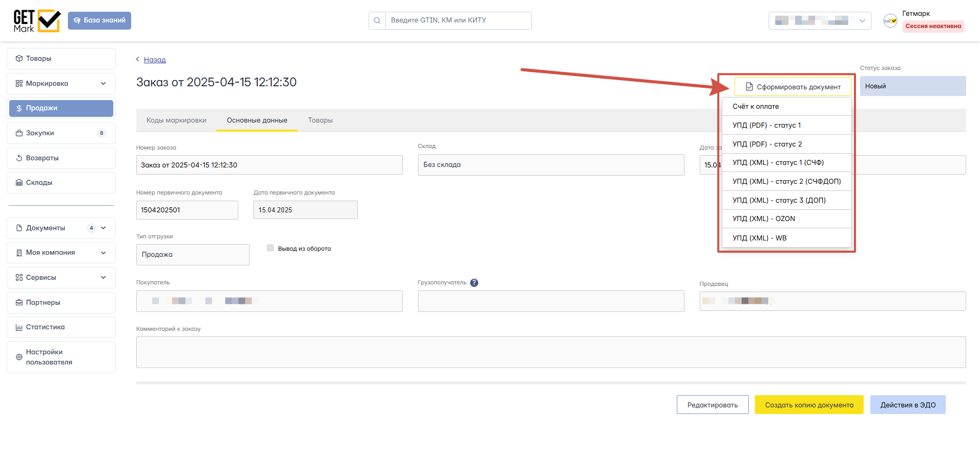Expand the Маркировка sidebar section
980x462 pixels.
point(103,84)
